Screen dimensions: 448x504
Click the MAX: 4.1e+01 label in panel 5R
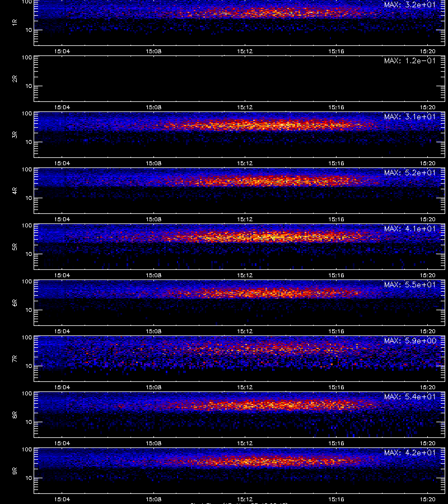click(410, 228)
